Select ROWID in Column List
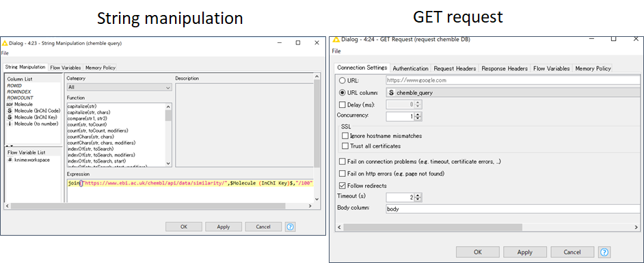This screenshot has height=263, width=644. tap(14, 85)
